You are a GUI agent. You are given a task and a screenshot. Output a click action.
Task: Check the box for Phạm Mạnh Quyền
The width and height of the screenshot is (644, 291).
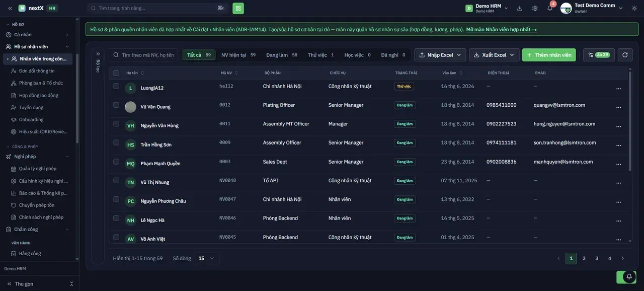click(x=116, y=162)
